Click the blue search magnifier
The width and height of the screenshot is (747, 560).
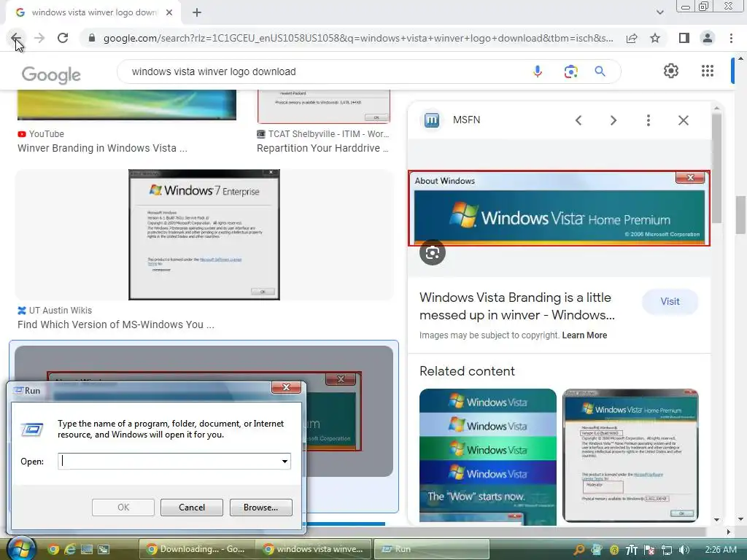pos(600,71)
